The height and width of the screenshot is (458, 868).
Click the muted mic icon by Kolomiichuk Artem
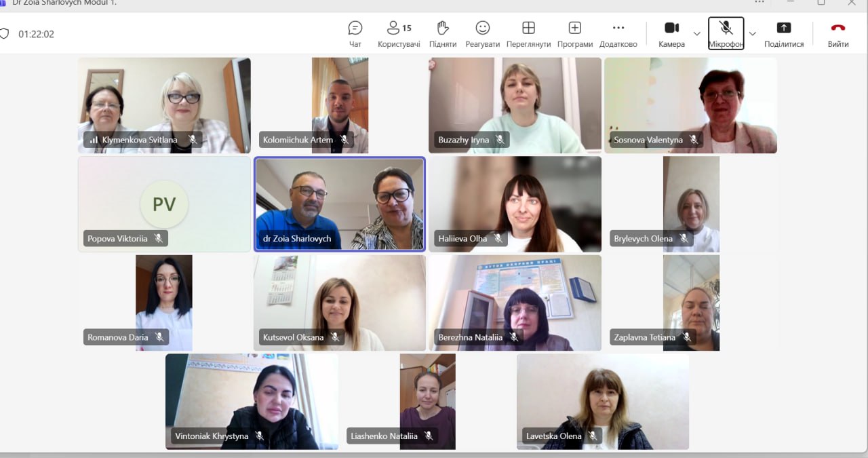[x=344, y=140]
